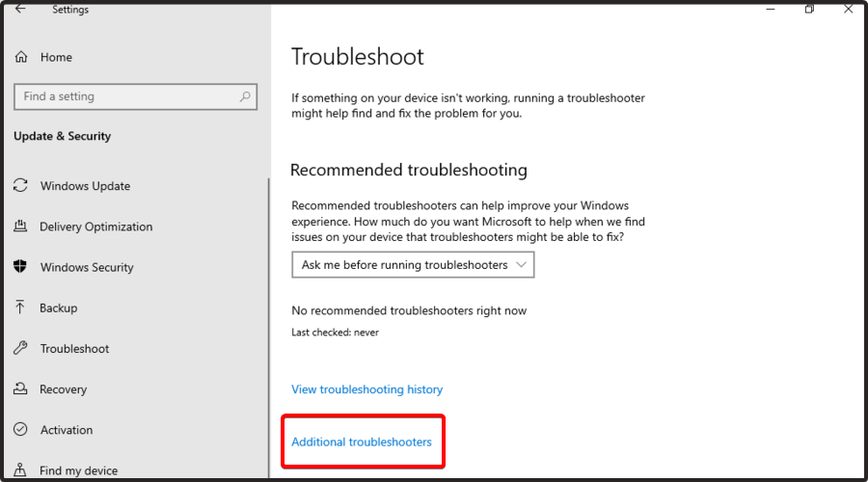Maximize the Settings window
The width and height of the screenshot is (868, 482).
[809, 9]
